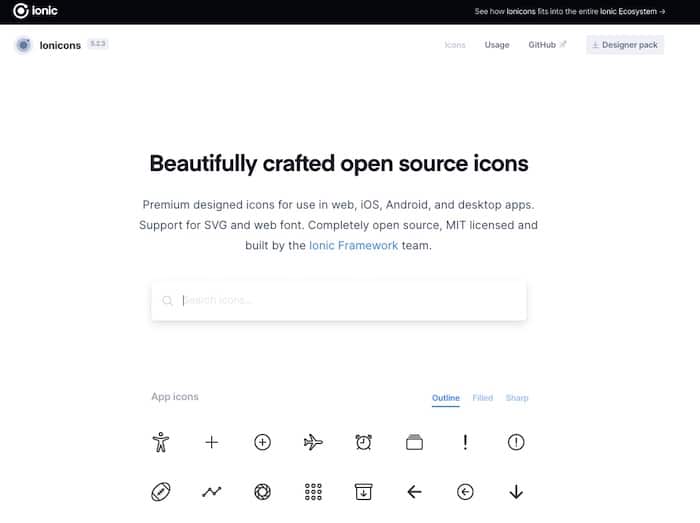
Task: Click the accessibility person icon
Action: (161, 442)
